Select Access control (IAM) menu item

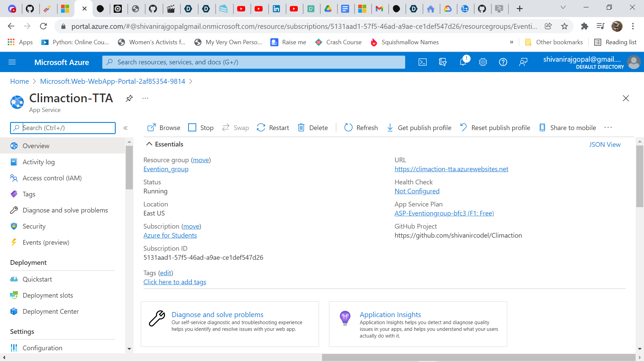[x=52, y=178]
